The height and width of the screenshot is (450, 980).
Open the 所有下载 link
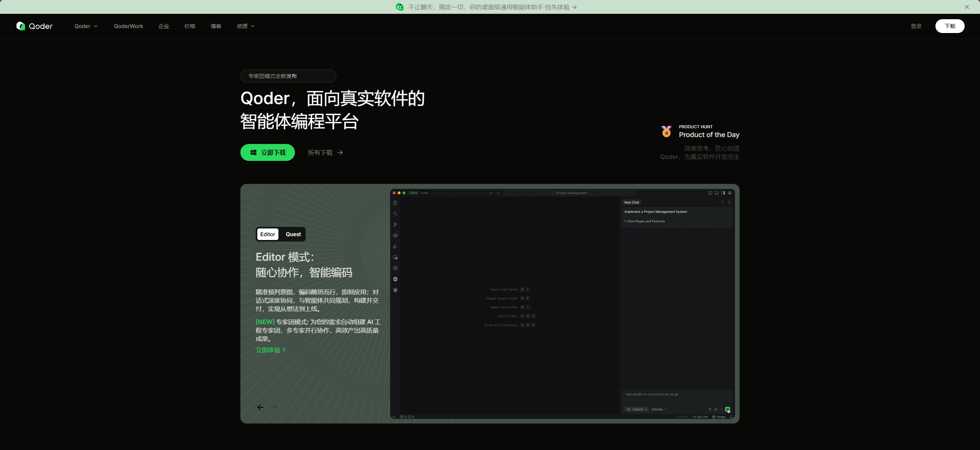click(326, 152)
